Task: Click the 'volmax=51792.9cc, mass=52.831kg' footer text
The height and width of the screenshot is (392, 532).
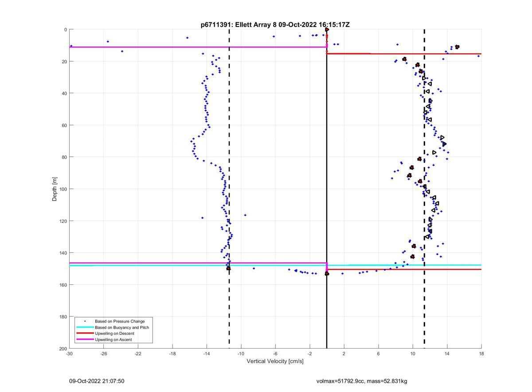Action: pos(362,381)
